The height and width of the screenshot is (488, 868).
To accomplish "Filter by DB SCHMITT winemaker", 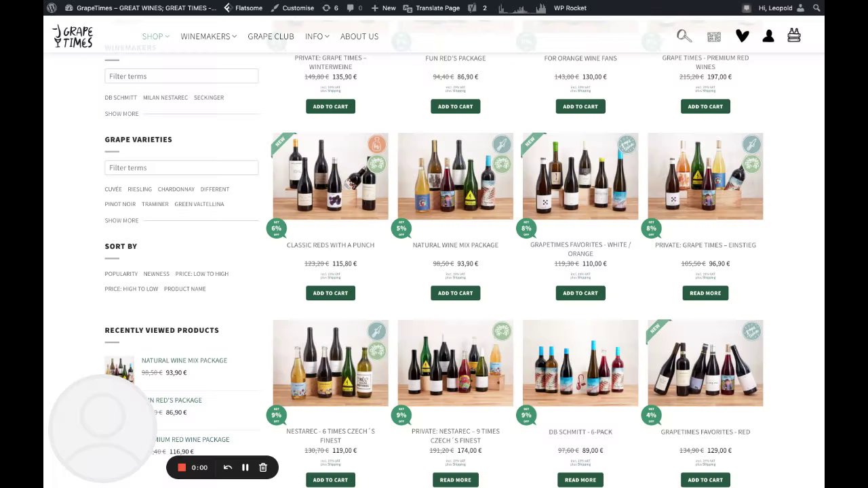I will point(121,98).
